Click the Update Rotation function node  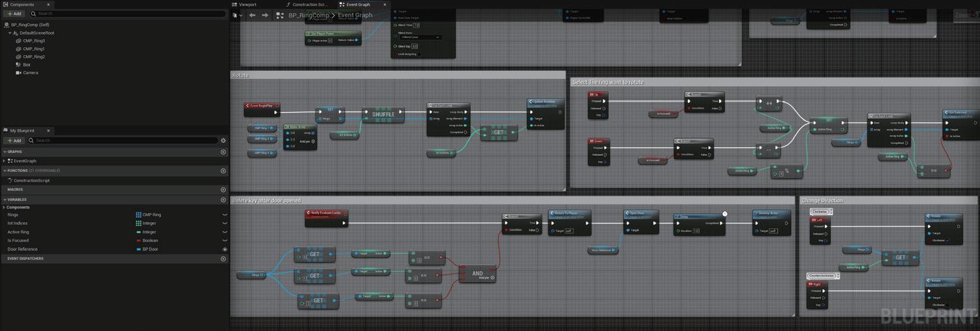click(x=546, y=113)
